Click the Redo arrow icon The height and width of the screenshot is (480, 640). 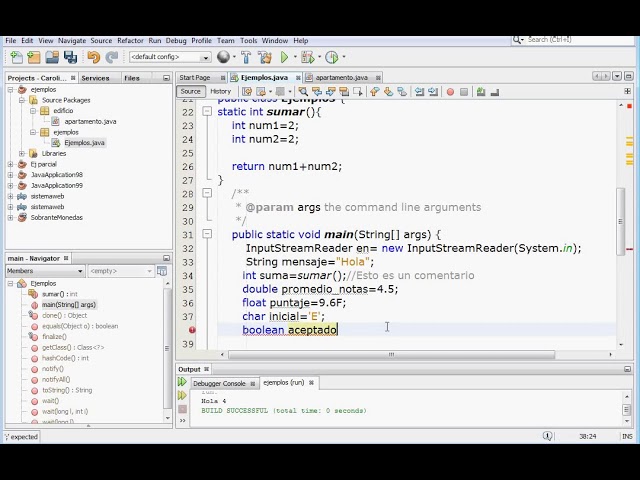point(111,57)
